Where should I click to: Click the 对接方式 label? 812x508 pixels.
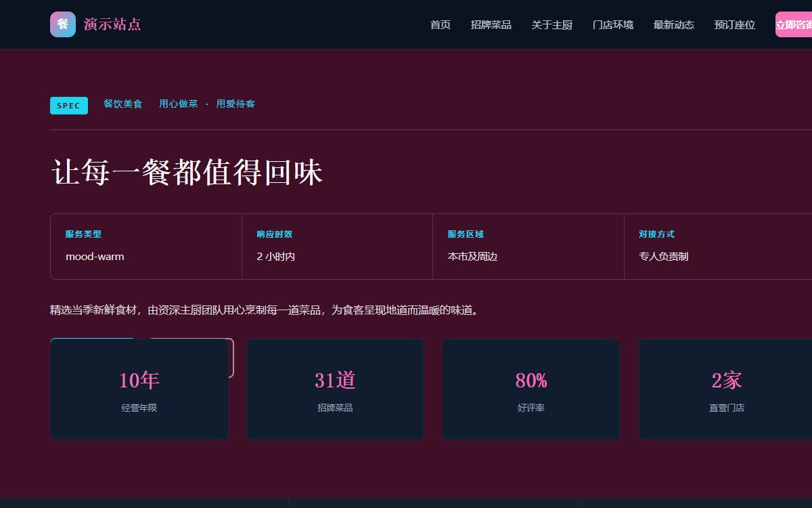pyautogui.click(x=656, y=234)
